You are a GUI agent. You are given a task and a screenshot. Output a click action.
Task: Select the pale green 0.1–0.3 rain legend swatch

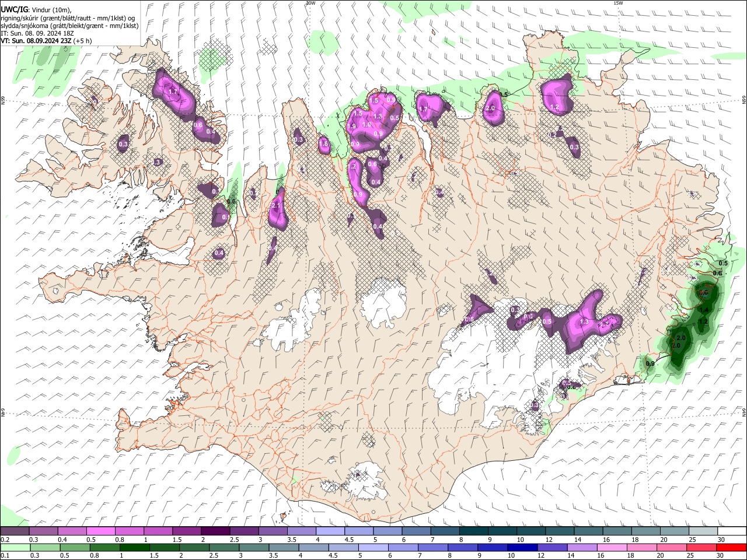[x=15, y=547]
